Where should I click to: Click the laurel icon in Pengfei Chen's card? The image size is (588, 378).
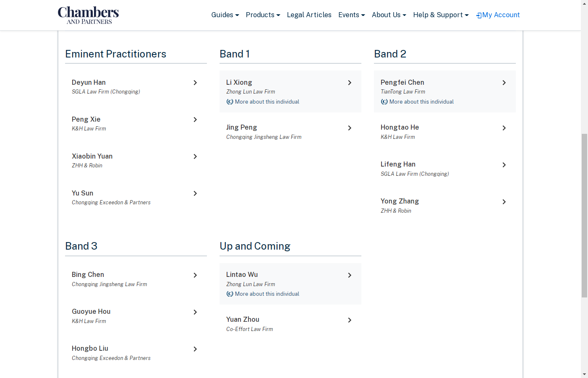click(x=384, y=102)
